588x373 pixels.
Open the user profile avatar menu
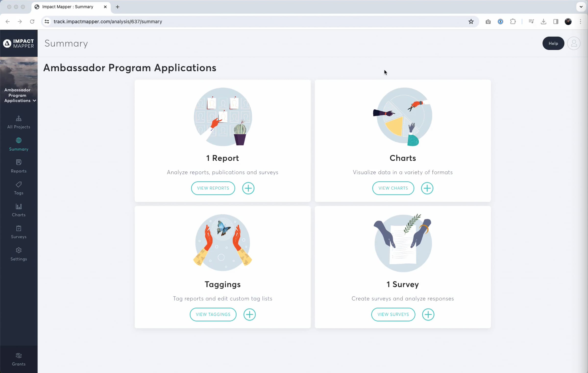point(574,43)
